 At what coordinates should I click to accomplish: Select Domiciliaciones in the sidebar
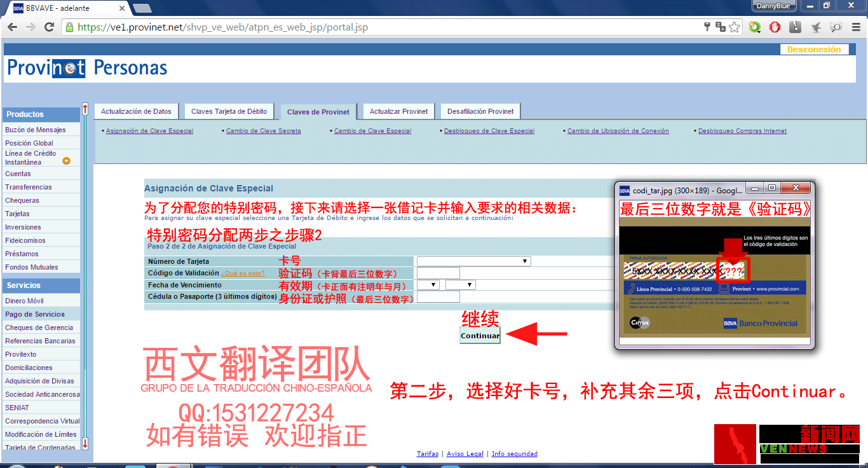41,368
